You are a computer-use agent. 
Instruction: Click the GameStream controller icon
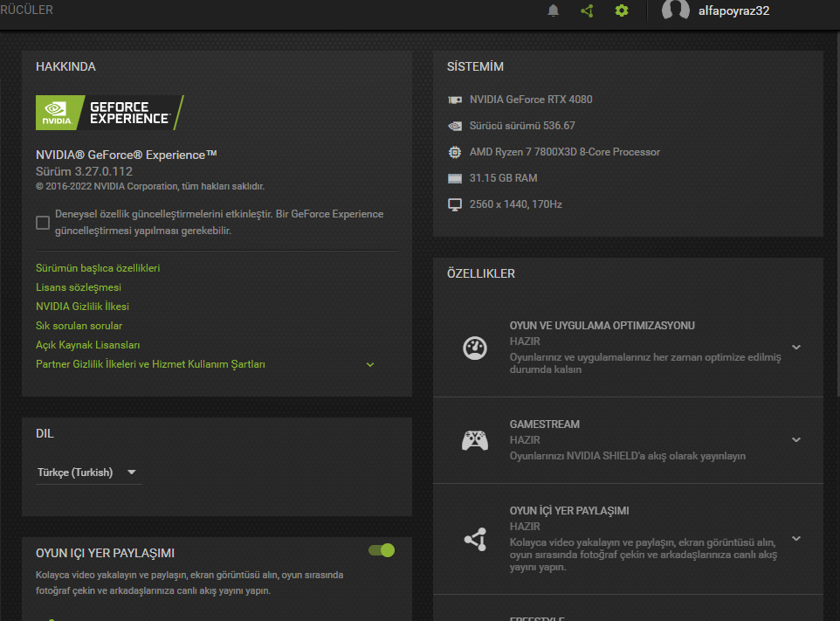pyautogui.click(x=475, y=440)
